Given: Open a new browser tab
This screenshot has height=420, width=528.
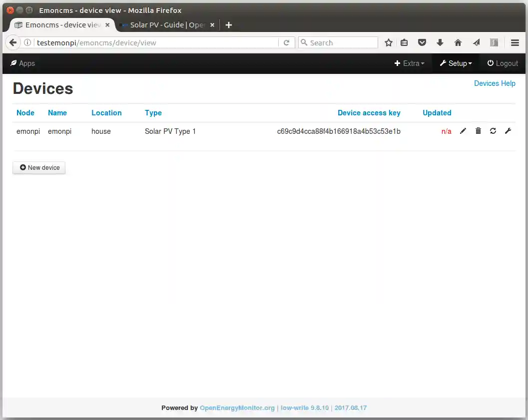Looking at the screenshot, I should pos(229,25).
